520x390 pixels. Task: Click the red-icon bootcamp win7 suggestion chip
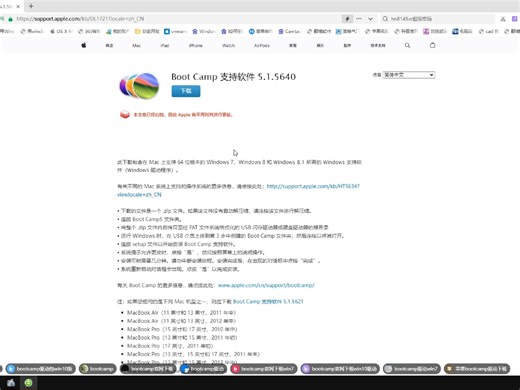click(x=263, y=369)
